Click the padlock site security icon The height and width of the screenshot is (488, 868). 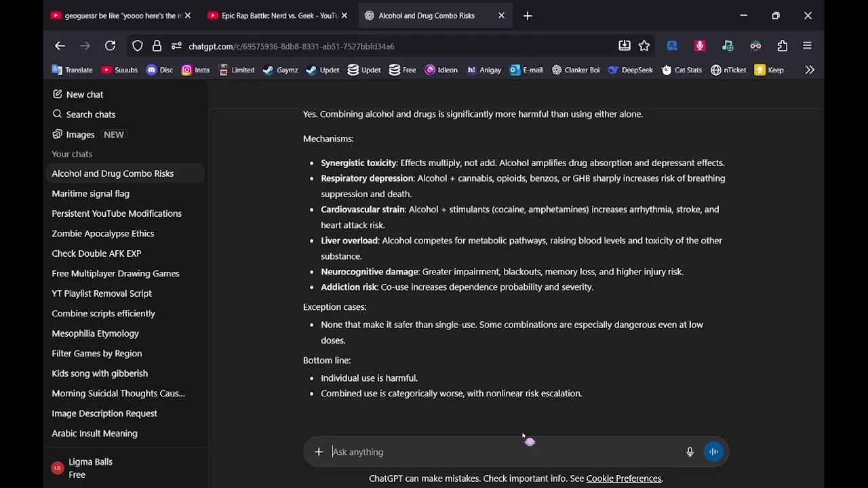pos(157,46)
